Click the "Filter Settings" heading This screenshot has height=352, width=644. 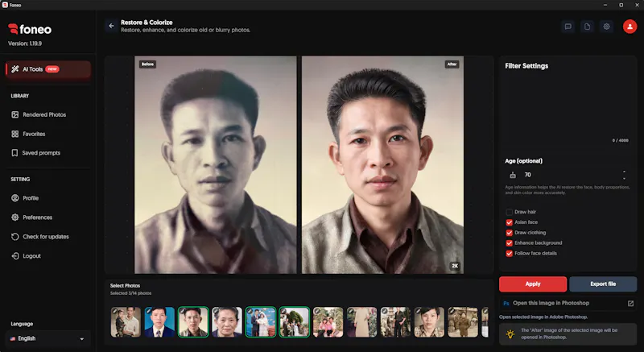coord(526,66)
